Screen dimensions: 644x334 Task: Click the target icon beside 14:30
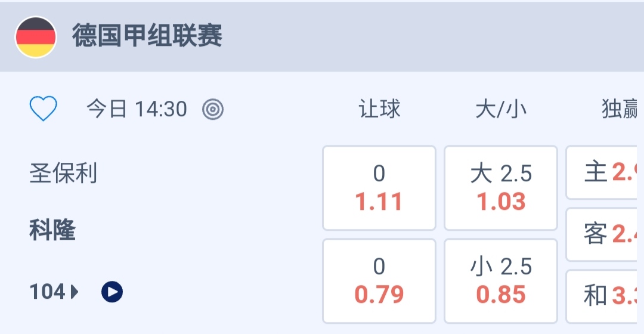[213, 109]
